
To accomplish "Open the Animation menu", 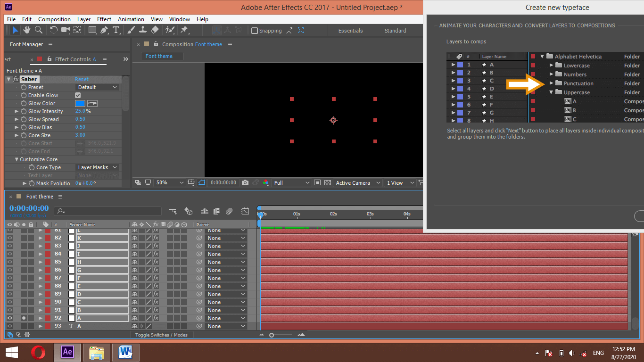I will point(131,19).
